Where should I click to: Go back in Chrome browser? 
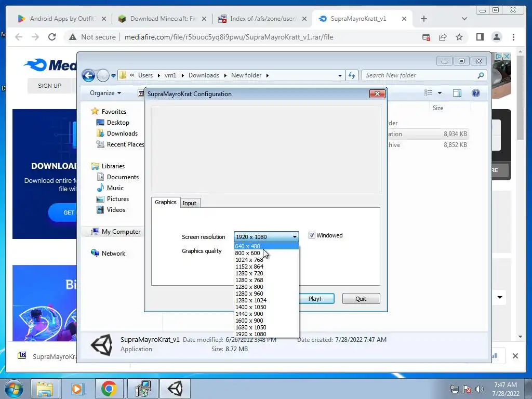[19, 37]
